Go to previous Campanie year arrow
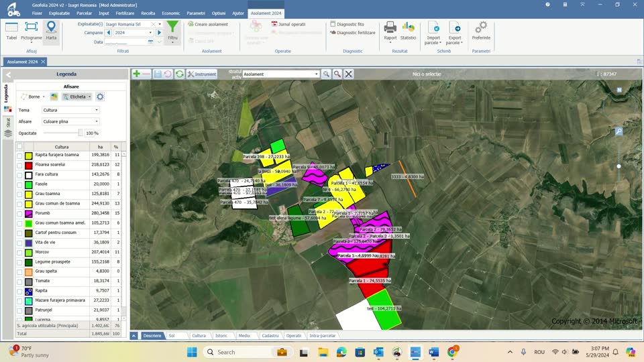The image size is (644, 362). click(x=109, y=32)
